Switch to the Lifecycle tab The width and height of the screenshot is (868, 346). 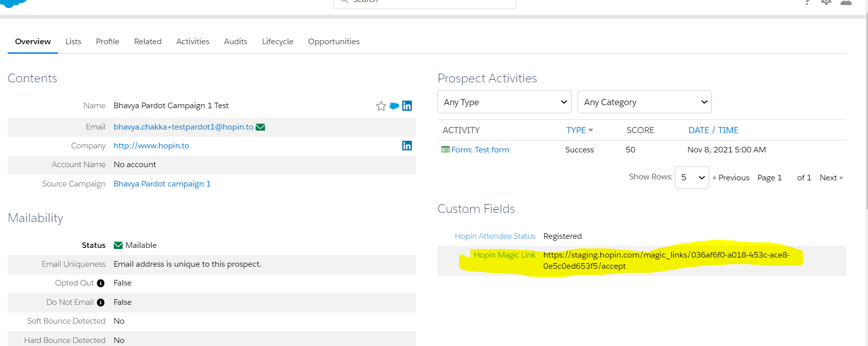[x=278, y=42]
